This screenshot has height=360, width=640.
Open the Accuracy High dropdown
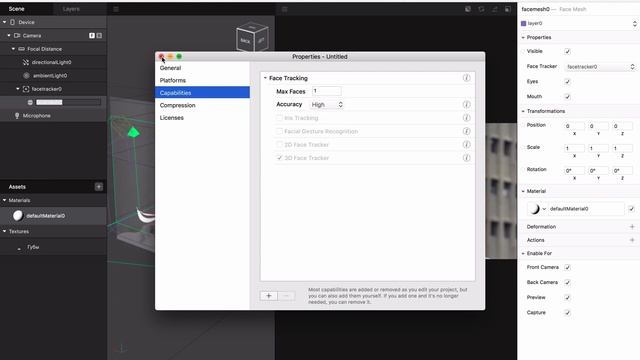[x=327, y=104]
